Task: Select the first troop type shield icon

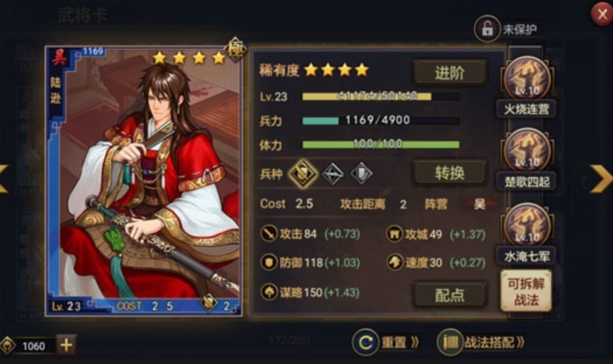Action: [303, 173]
